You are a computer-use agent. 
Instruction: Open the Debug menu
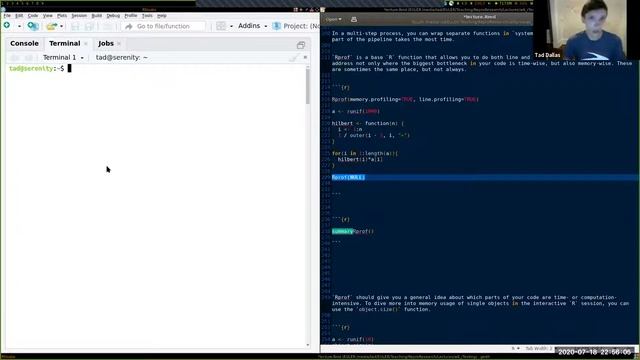(113, 16)
